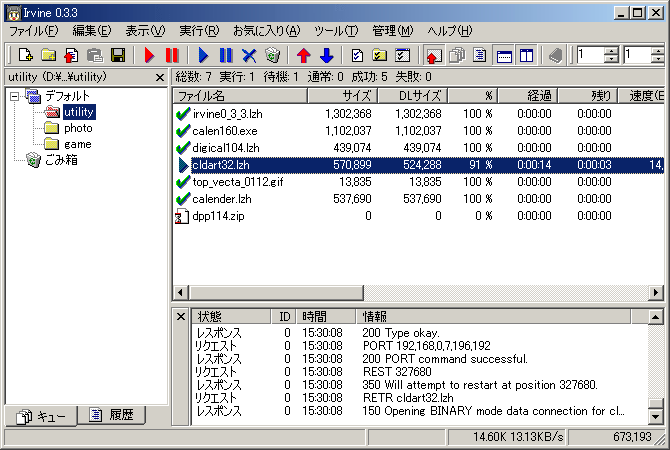Switch to the 履歴 tab

tap(112, 415)
